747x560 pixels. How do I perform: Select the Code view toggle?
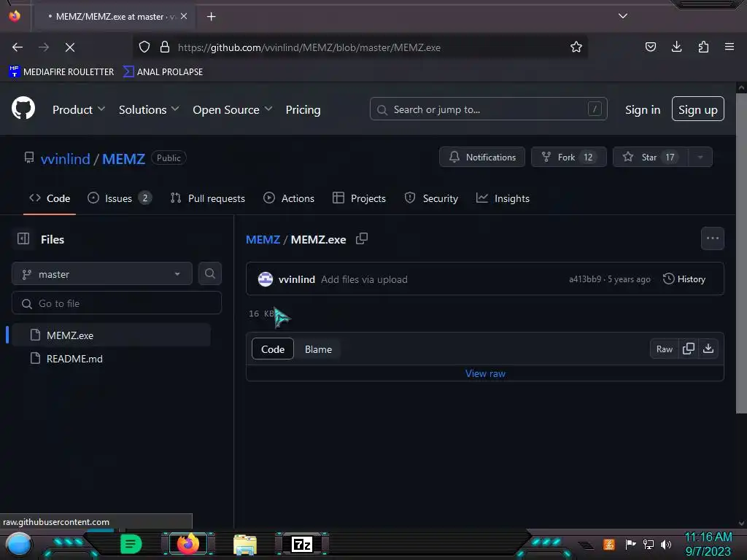273,349
